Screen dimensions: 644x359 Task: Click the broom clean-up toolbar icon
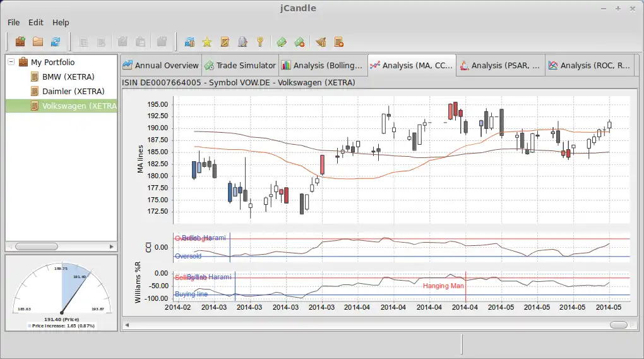[321, 42]
